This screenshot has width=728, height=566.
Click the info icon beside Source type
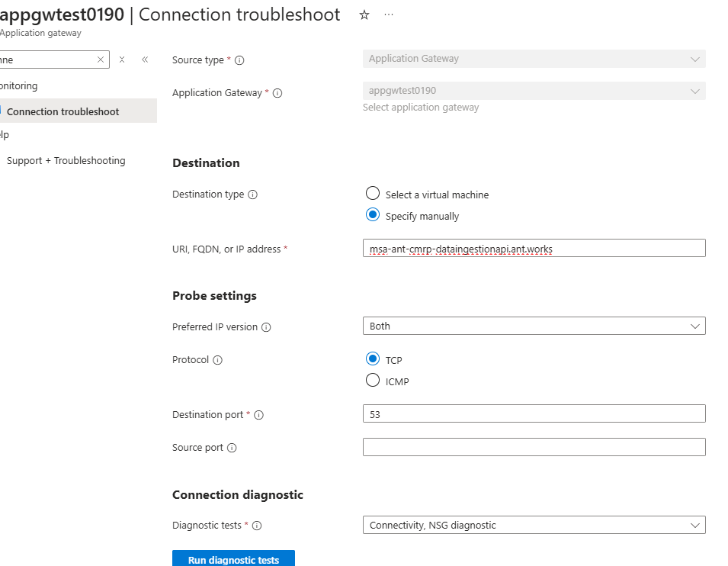coord(239,60)
